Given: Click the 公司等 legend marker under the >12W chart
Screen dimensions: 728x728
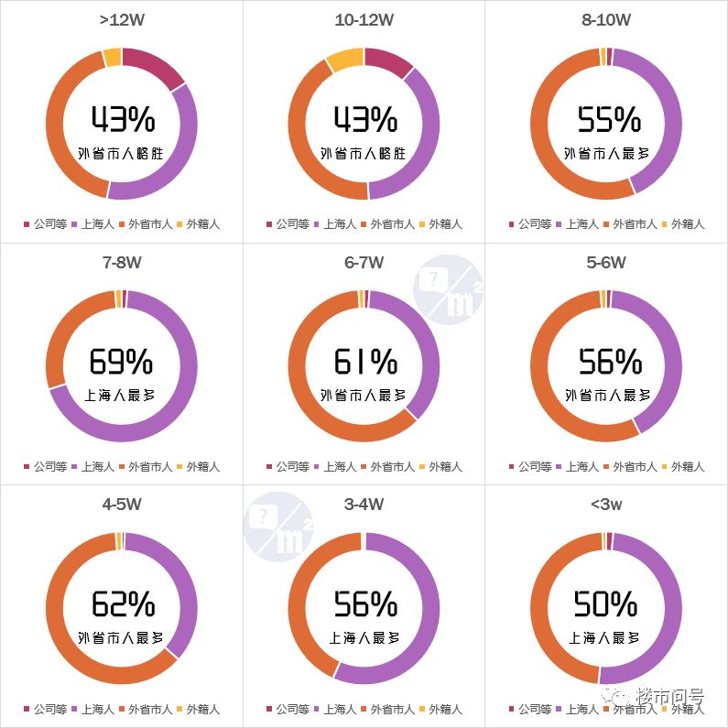Looking at the screenshot, I should coord(27,224).
